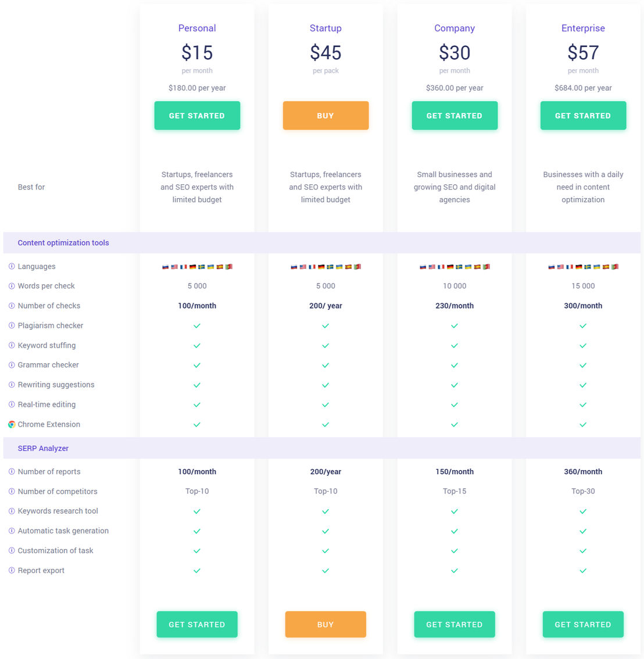Select the Company plan title
The height and width of the screenshot is (659, 644).
[455, 28]
